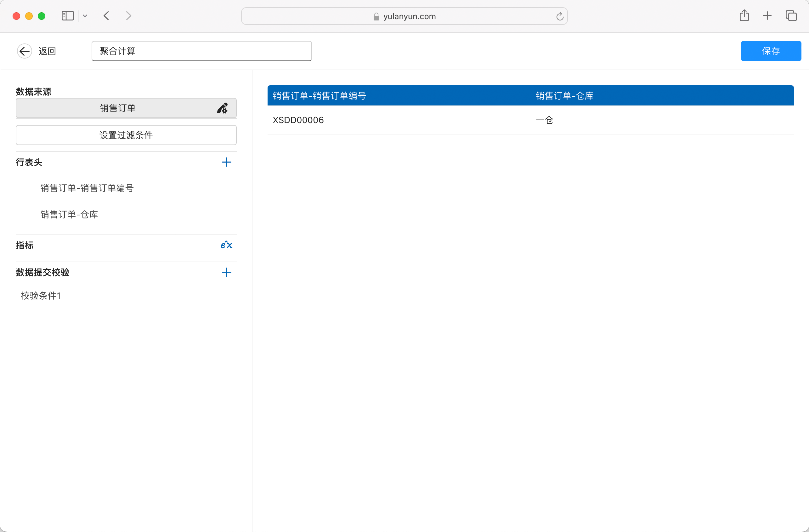Open the 指标 formula ex icon

tap(226, 245)
